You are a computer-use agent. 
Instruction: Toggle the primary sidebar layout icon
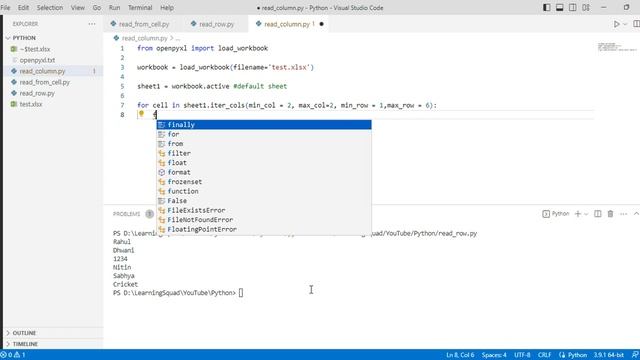[547, 7]
